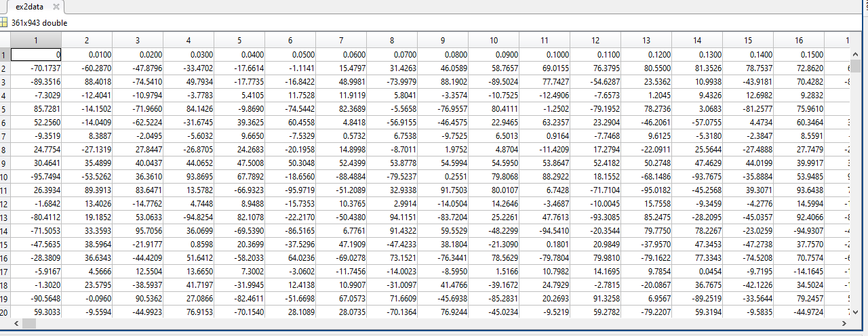
Task: Select row header 20
Action: pos(5,312)
